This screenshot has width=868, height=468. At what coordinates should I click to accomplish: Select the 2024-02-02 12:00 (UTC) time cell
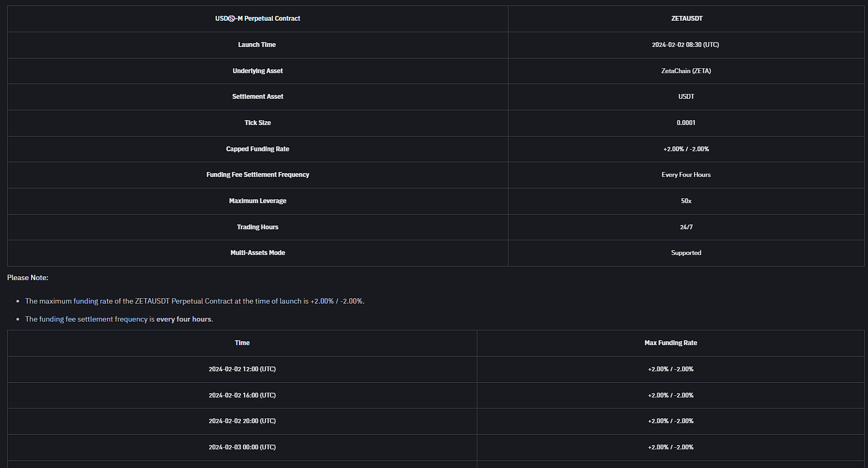click(x=242, y=369)
